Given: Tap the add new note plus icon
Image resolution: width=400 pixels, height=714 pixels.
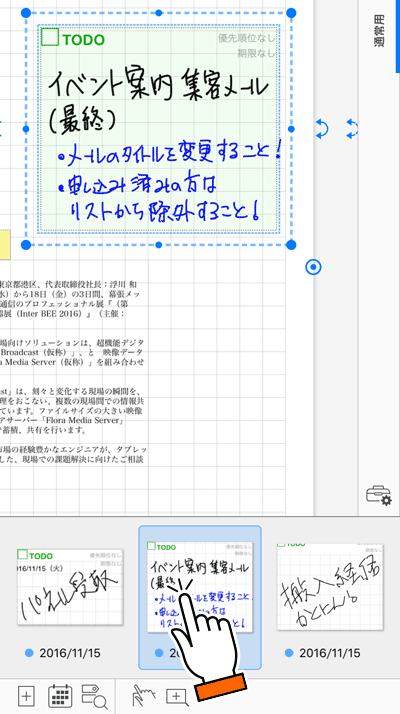Looking at the screenshot, I should pos(26,696).
